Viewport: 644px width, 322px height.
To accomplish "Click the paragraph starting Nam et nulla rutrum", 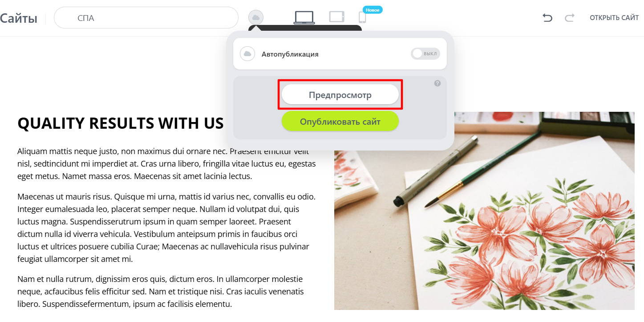I will (161, 292).
